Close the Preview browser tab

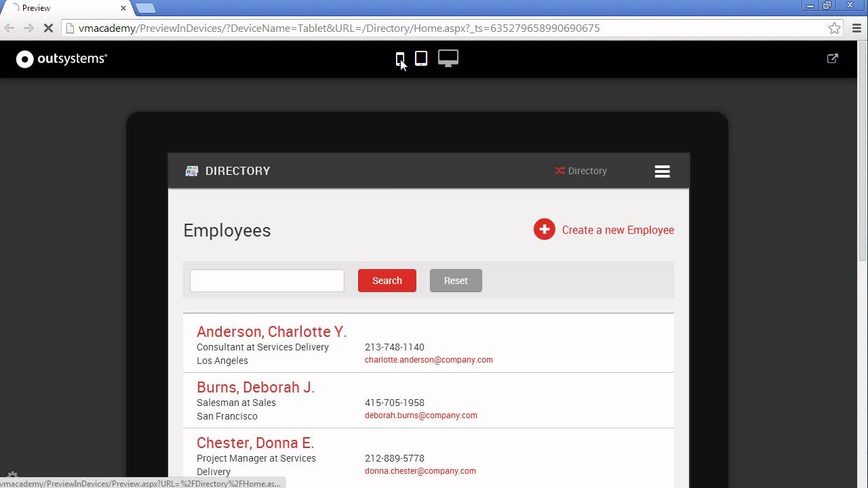(x=123, y=8)
